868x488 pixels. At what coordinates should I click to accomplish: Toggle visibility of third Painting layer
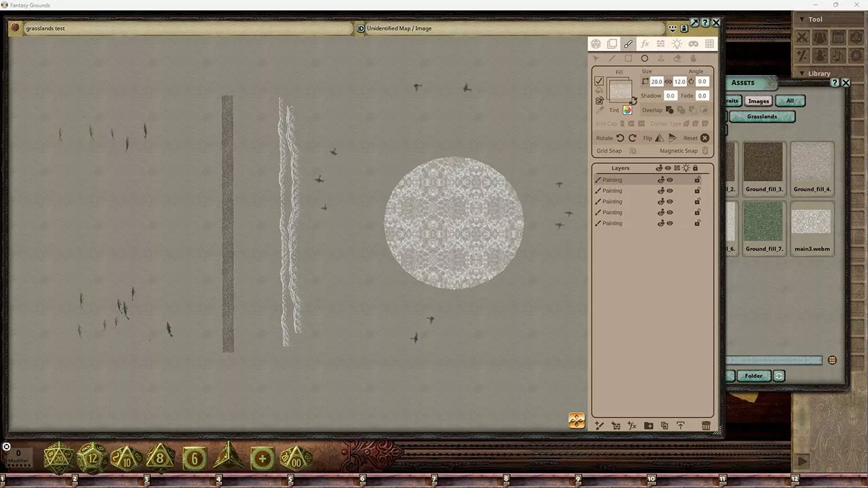[x=670, y=202]
